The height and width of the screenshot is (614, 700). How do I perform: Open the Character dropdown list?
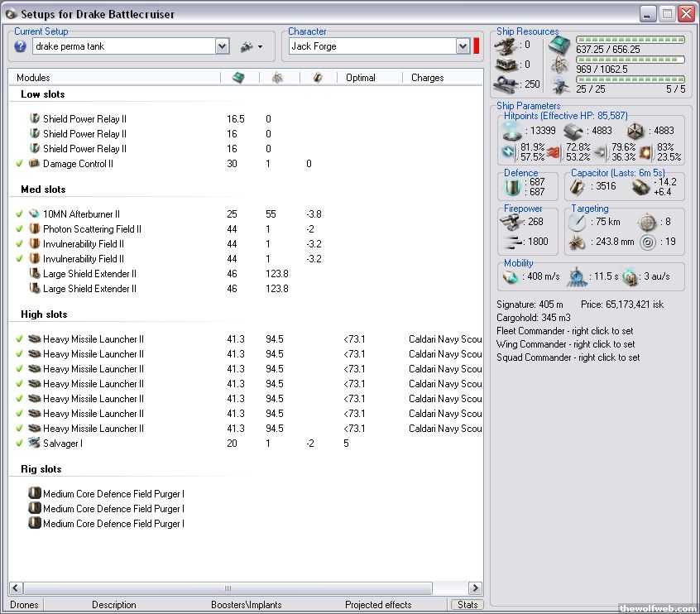pos(463,46)
